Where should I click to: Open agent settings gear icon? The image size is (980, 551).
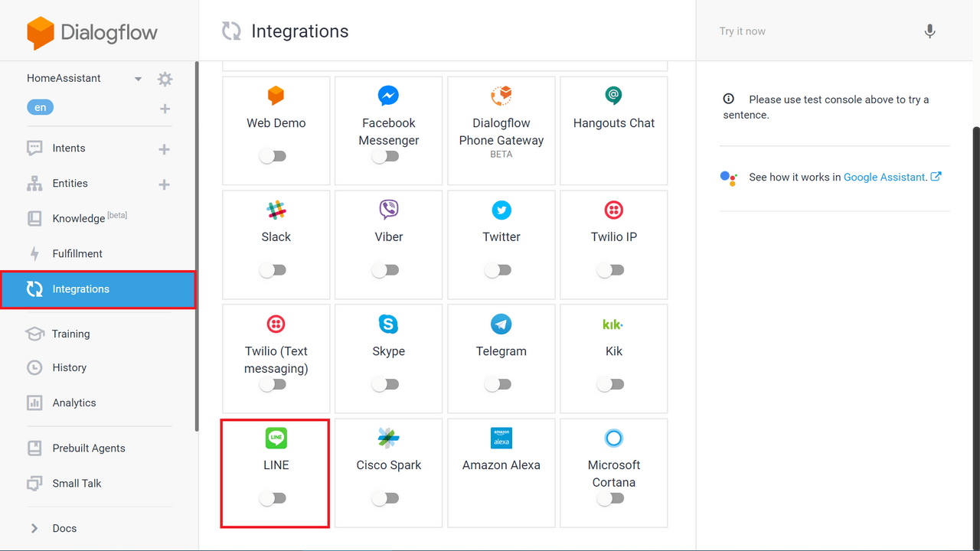point(165,79)
